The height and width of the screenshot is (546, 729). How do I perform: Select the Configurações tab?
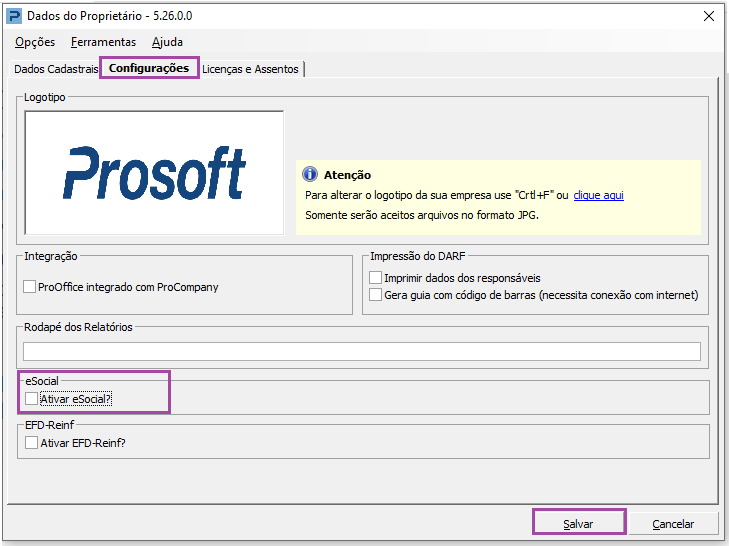click(x=149, y=68)
